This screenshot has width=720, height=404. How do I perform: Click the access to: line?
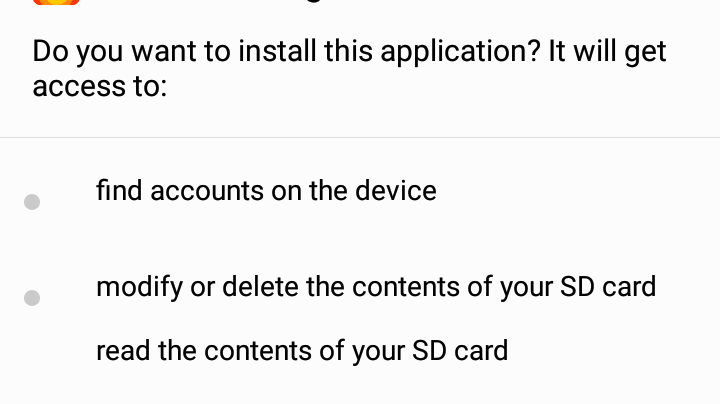point(100,86)
